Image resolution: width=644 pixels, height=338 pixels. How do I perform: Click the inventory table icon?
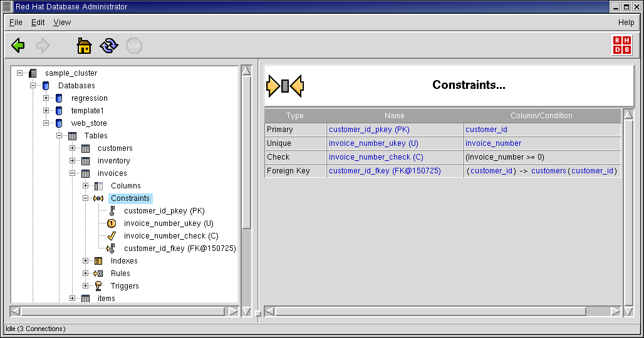click(85, 161)
